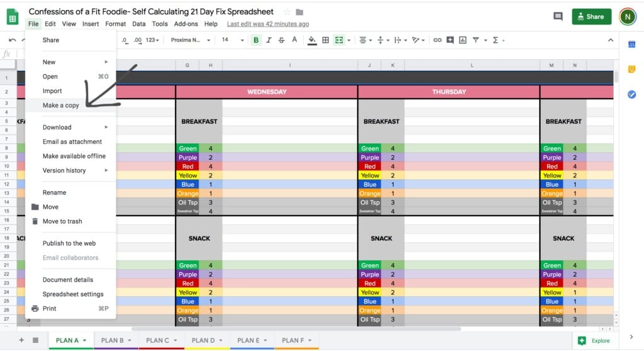This screenshot has height=351, width=644.
Task: Open the Format menu
Action: point(116,24)
